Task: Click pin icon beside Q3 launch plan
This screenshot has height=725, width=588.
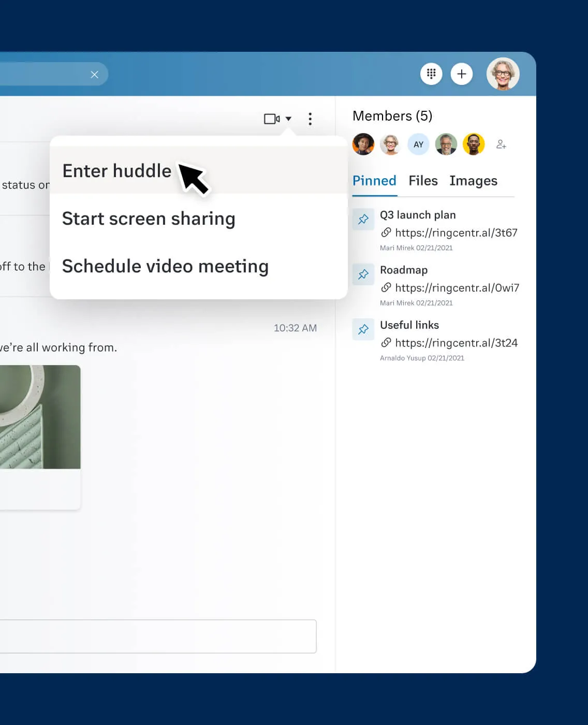Action: tap(363, 219)
